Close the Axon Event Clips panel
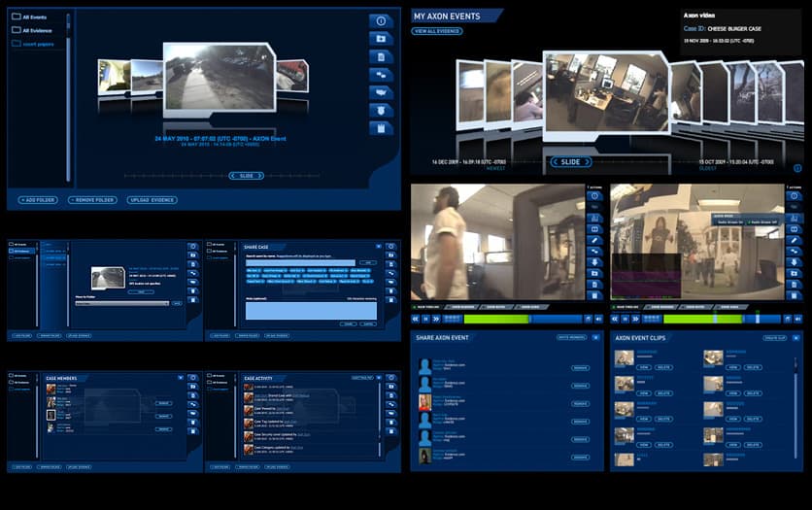This screenshot has width=812, height=510. pyautogui.click(x=795, y=338)
